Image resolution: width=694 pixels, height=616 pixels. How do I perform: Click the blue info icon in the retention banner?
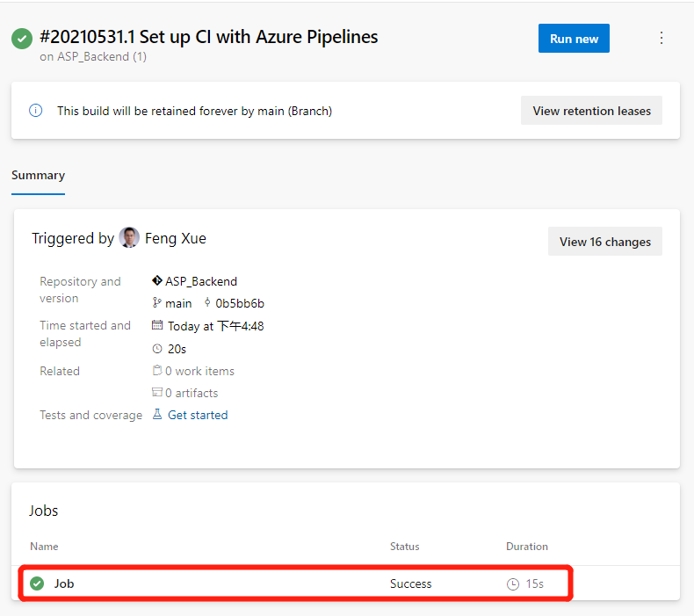(35, 110)
